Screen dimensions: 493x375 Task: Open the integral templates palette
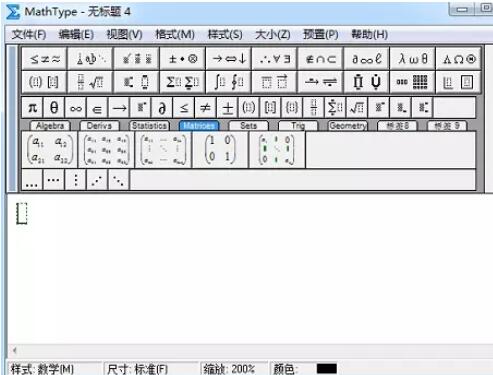coord(229,82)
